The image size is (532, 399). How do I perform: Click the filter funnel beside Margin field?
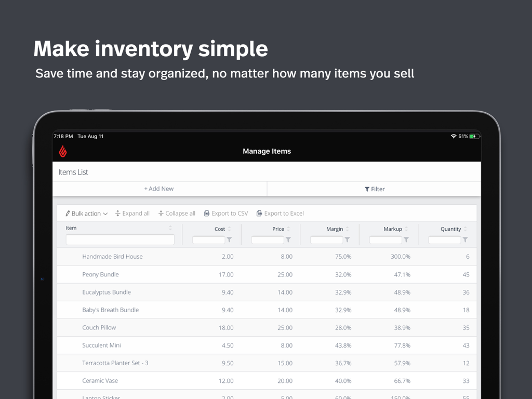pyautogui.click(x=347, y=240)
